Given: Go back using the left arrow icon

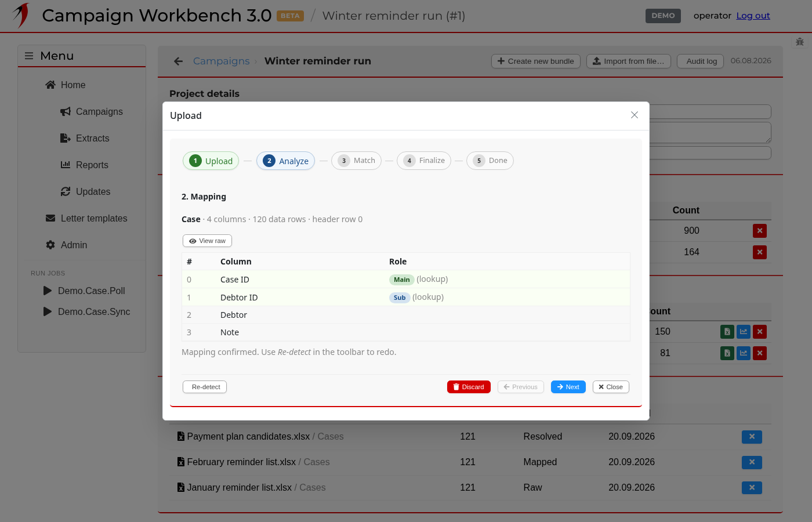Looking at the screenshot, I should 178,61.
